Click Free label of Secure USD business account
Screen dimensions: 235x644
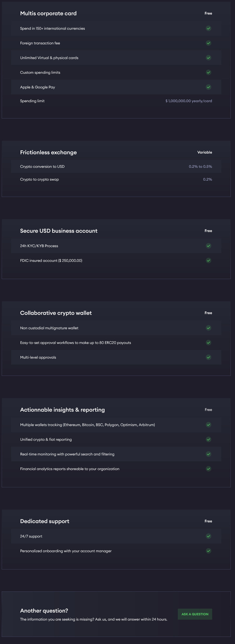208,231
